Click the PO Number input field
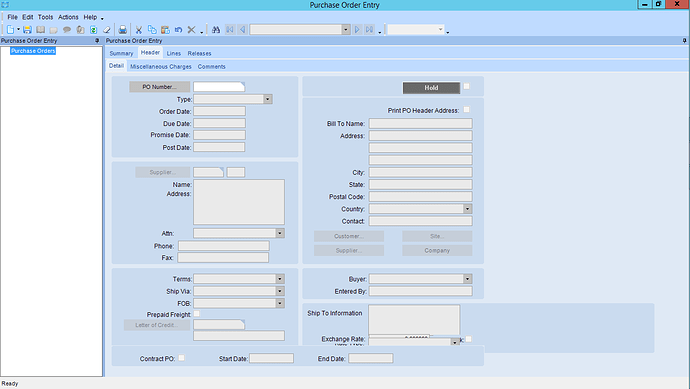This screenshot has height=389, width=690. (x=219, y=87)
